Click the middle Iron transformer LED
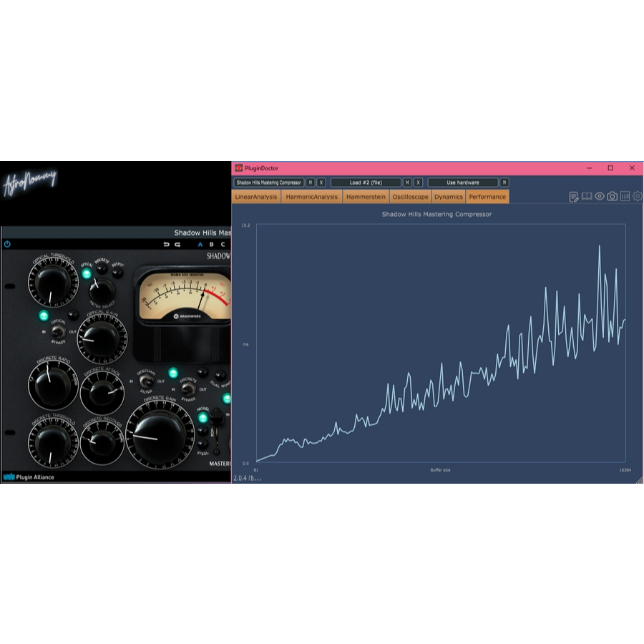644x644 pixels. click(x=203, y=431)
